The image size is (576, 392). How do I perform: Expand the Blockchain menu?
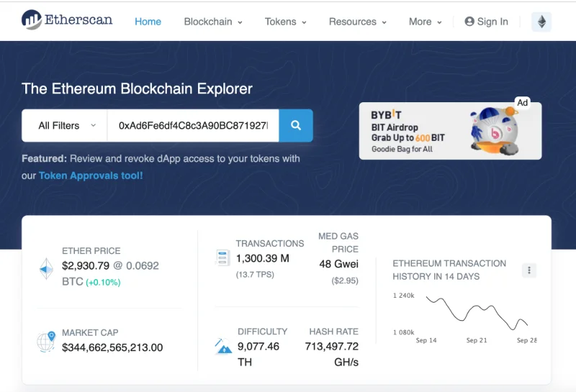click(x=213, y=22)
